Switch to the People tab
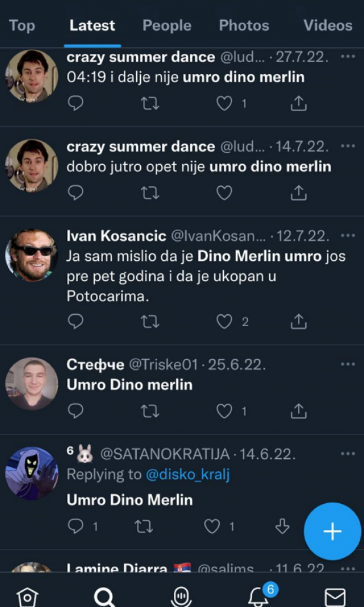This screenshot has height=607, width=364. tap(167, 26)
